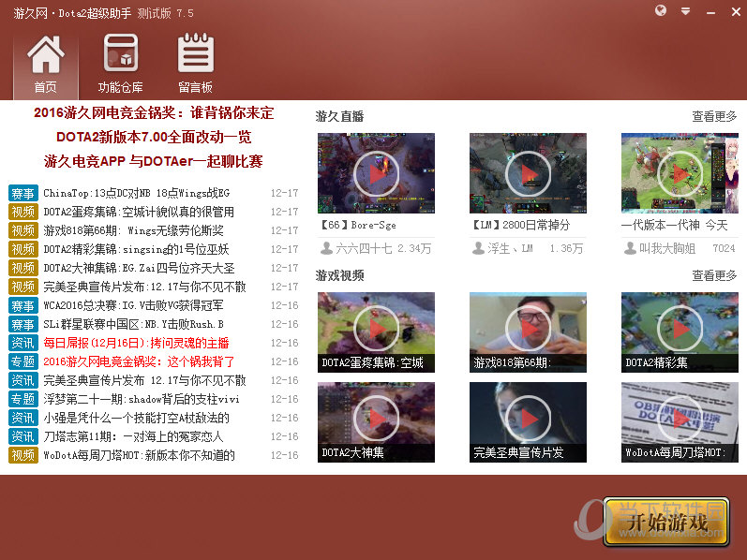Play the 【LM】2800日常掉分 live stream
Image resolution: width=747 pixels, height=560 pixels.
click(x=528, y=173)
